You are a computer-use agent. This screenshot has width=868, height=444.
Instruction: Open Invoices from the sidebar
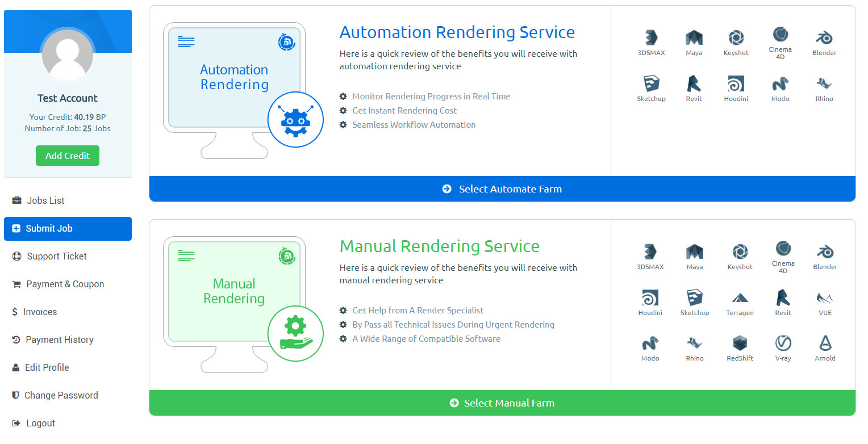(40, 312)
